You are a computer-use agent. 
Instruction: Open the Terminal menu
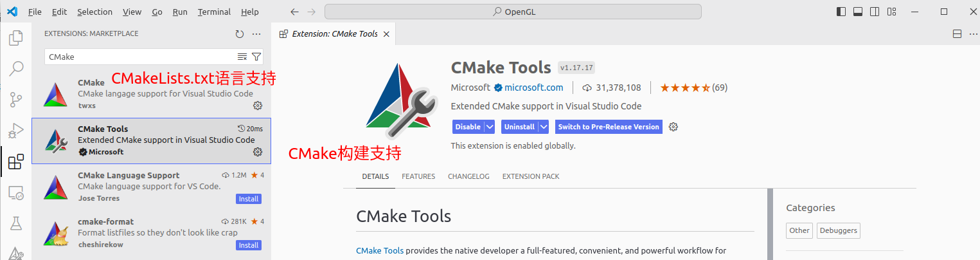pyautogui.click(x=214, y=12)
